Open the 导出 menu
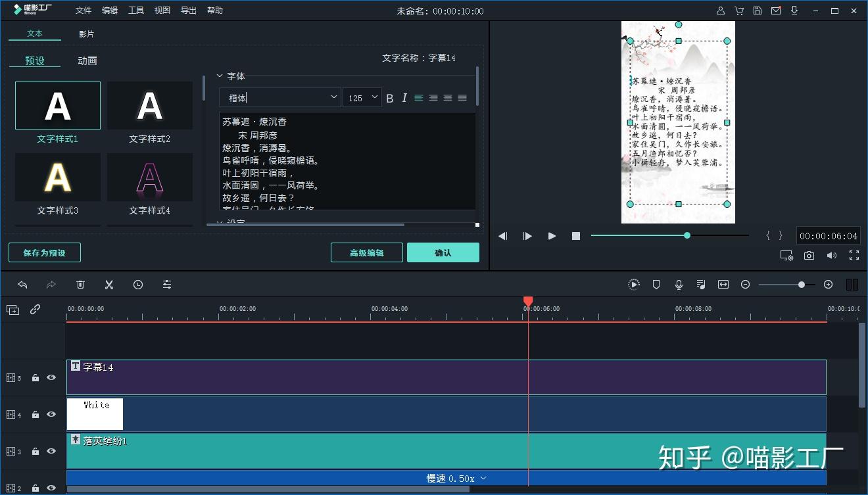The image size is (868, 495). [189, 11]
